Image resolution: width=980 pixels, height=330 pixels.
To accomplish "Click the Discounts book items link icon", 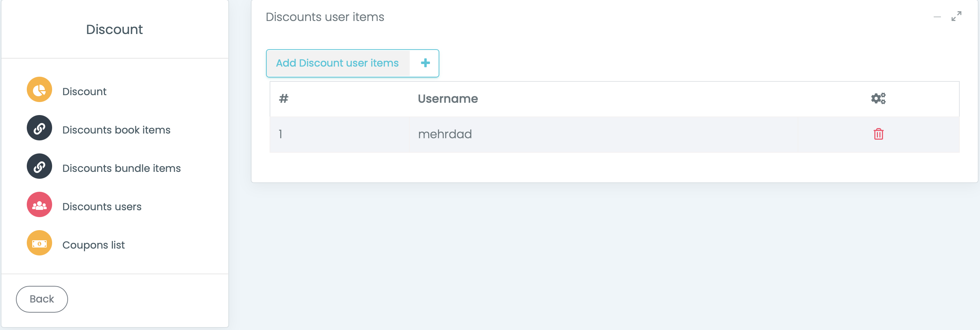I will 39,128.
